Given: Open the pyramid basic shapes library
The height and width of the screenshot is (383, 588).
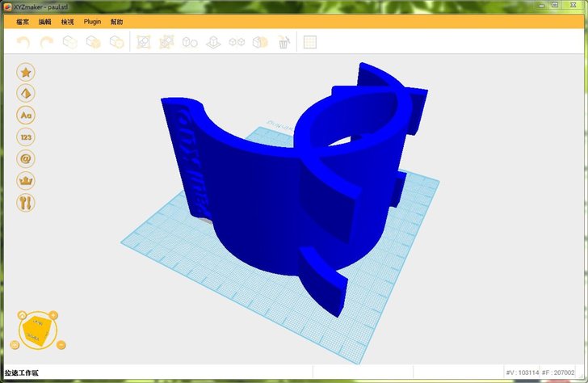Looking at the screenshot, I should point(26,94).
